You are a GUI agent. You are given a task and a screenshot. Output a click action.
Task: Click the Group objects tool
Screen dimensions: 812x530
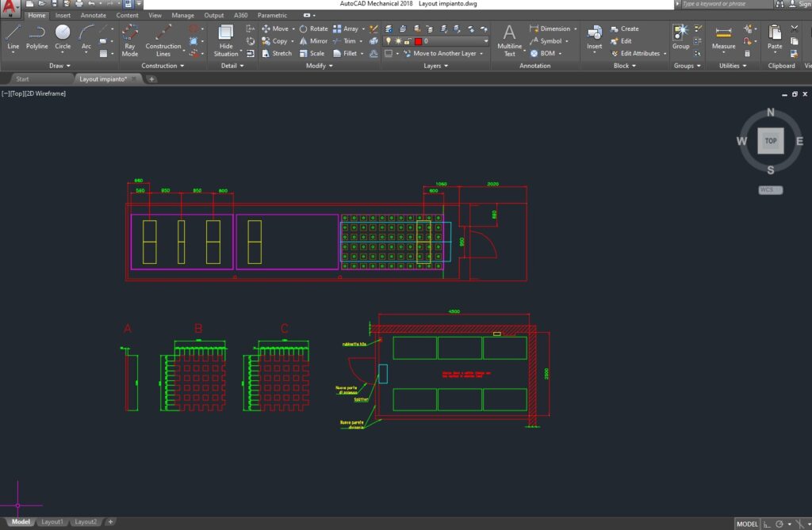pyautogui.click(x=680, y=37)
